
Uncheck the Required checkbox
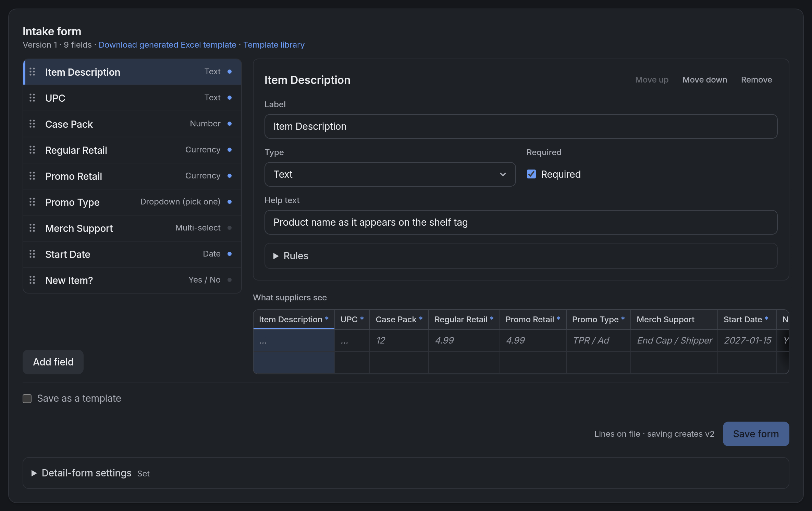click(x=531, y=174)
